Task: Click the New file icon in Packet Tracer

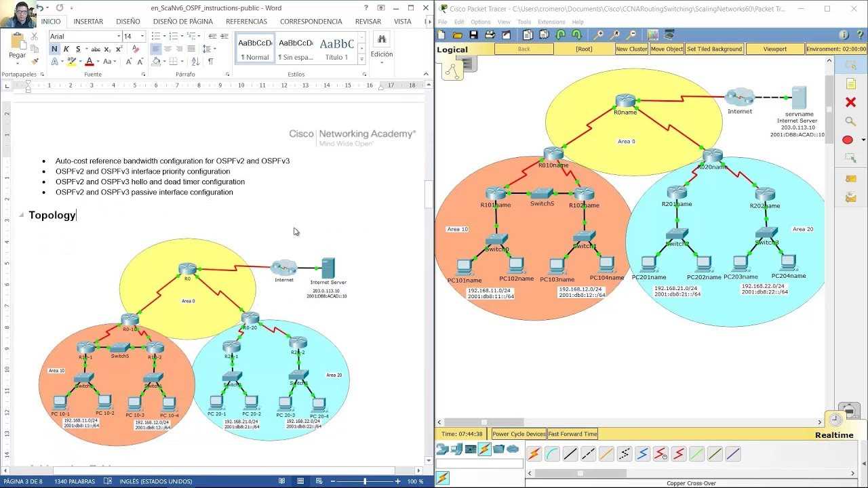Action: [441, 35]
